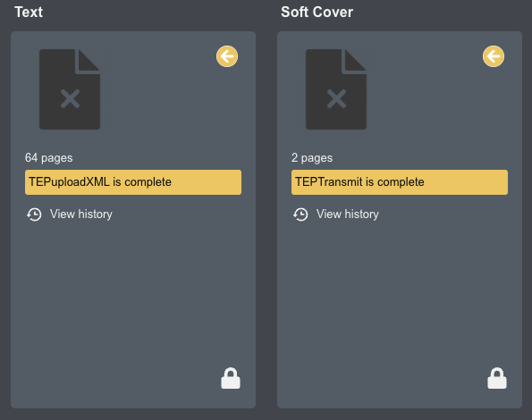Viewport: 532px width, 420px height.
Task: Select the 64 pages label
Action: (49, 158)
